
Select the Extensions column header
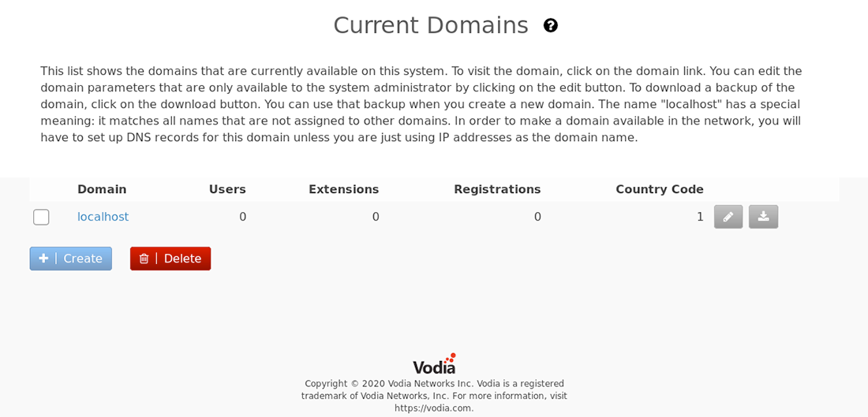pos(344,189)
